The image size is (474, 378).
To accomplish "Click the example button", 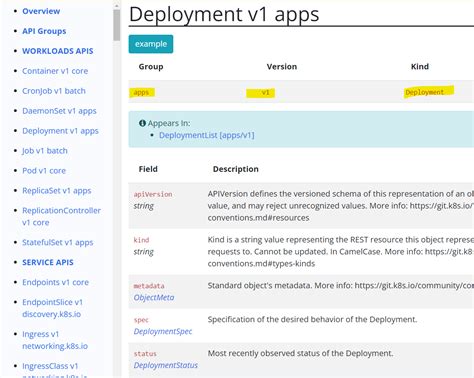I will [151, 44].
